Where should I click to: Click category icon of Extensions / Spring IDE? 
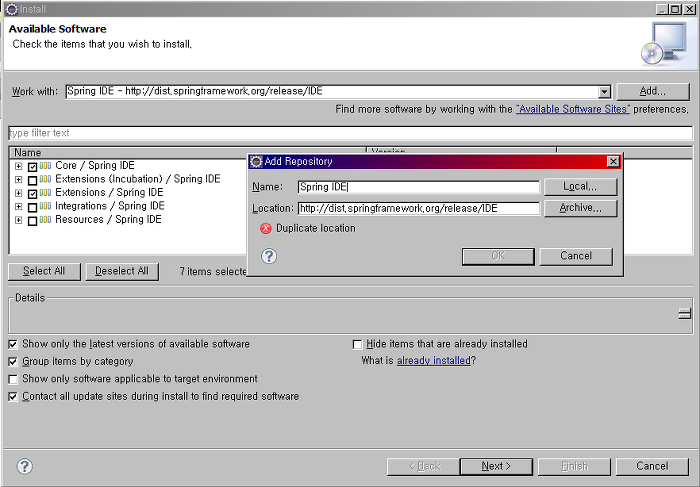pos(46,193)
